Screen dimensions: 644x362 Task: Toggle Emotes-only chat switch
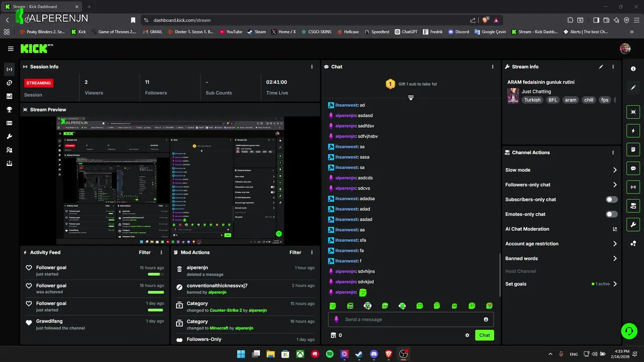[x=612, y=214]
